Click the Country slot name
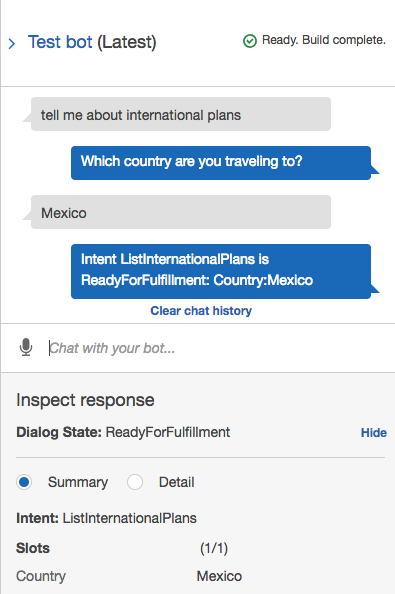The image size is (395, 594). 41,576
